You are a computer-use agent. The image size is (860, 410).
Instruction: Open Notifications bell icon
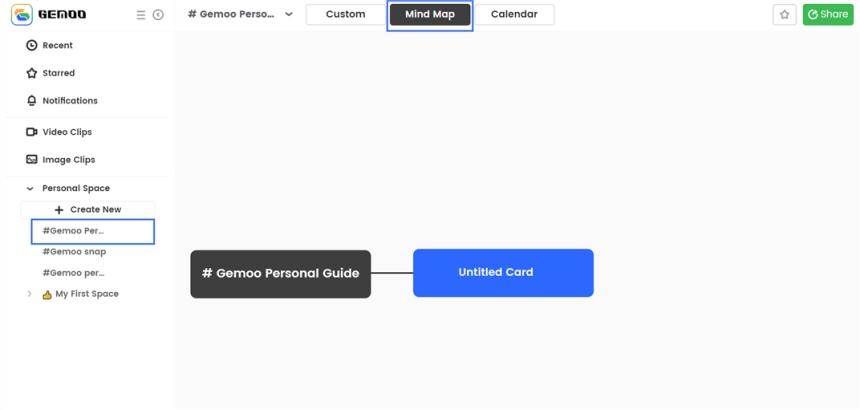(31, 101)
